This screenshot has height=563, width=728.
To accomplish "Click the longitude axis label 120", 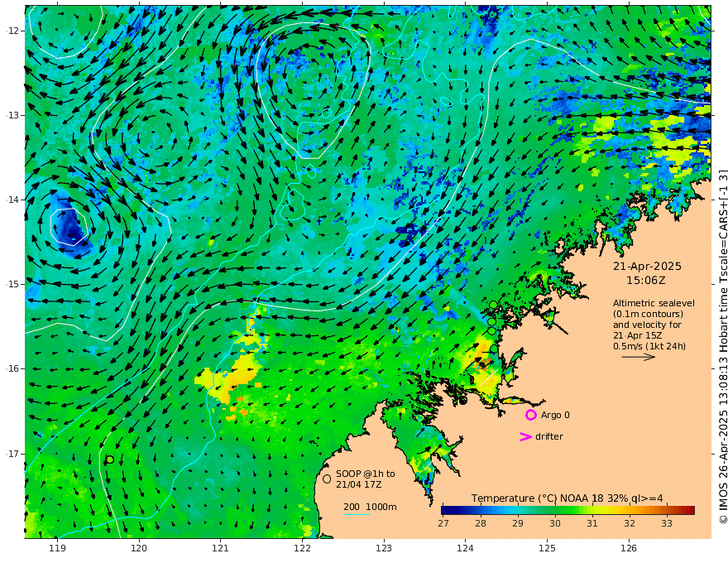I will tap(139, 548).
